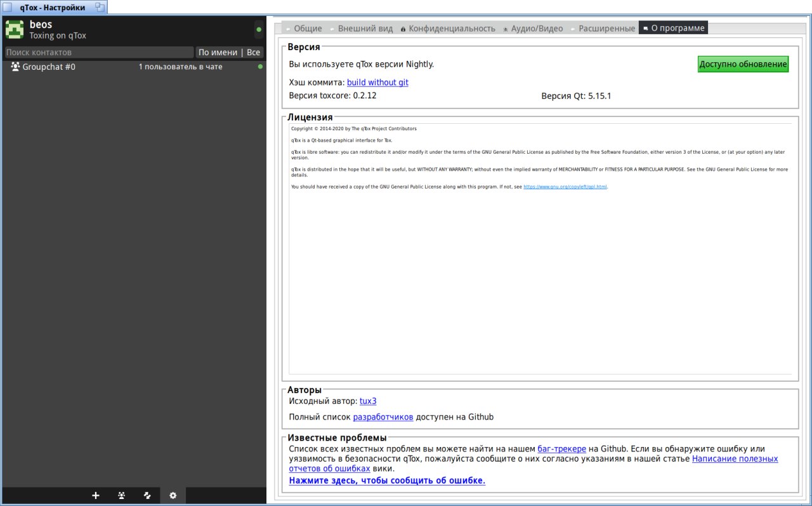Screen dimensions: 812x506
Task: Switch to the Расширенные tab
Action: [x=602, y=29]
